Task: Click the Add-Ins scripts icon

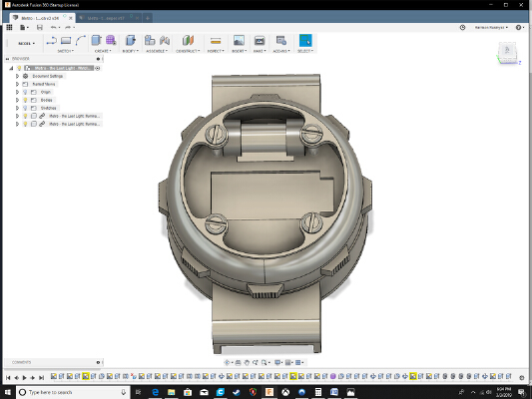Action: 281,41
